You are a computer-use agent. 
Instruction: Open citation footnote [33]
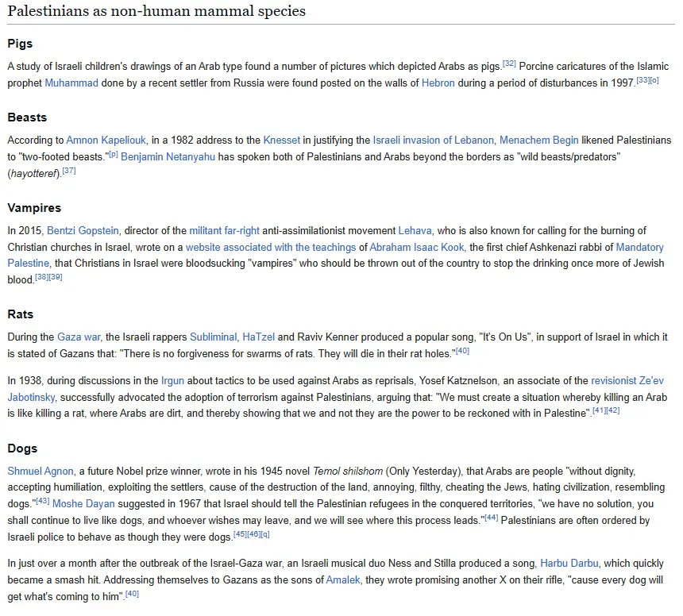pyautogui.click(x=643, y=80)
